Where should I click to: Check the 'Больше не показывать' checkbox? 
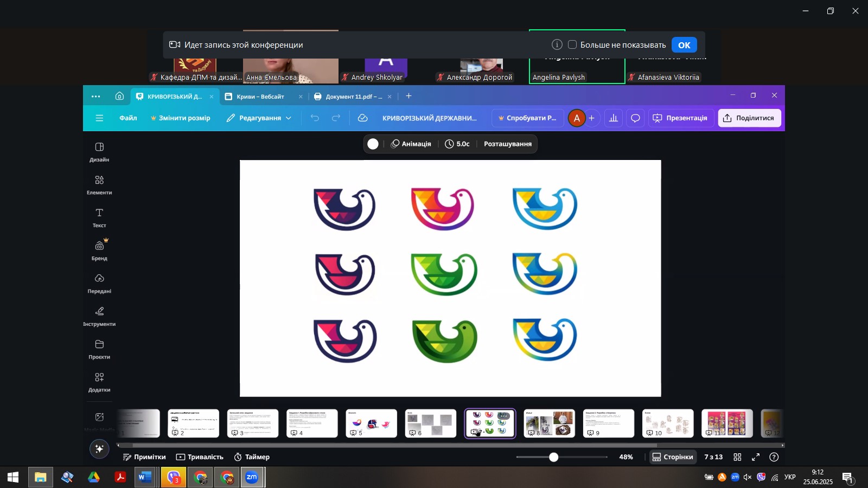572,45
